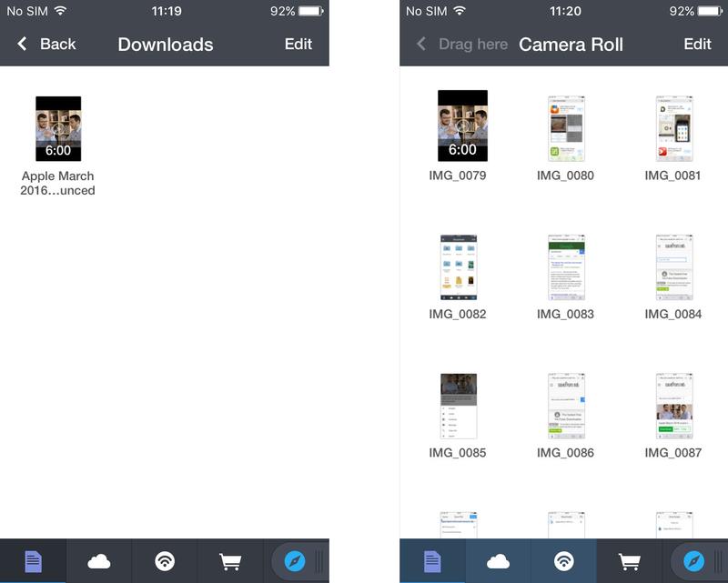
Task: Tap the Camera Roll title
Action: tap(571, 45)
